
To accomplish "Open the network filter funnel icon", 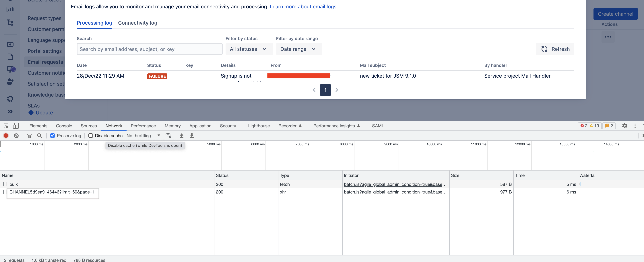I will 30,136.
